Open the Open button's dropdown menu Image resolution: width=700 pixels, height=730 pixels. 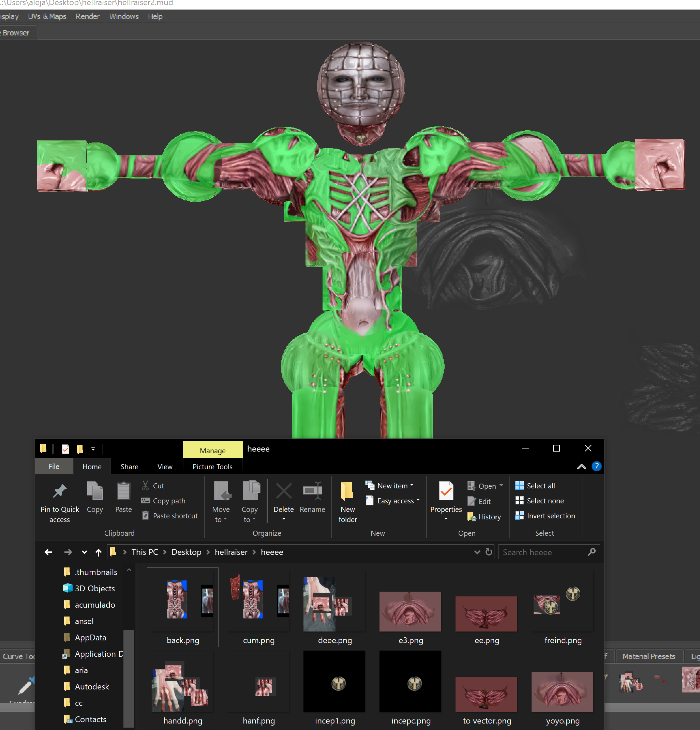tap(501, 486)
